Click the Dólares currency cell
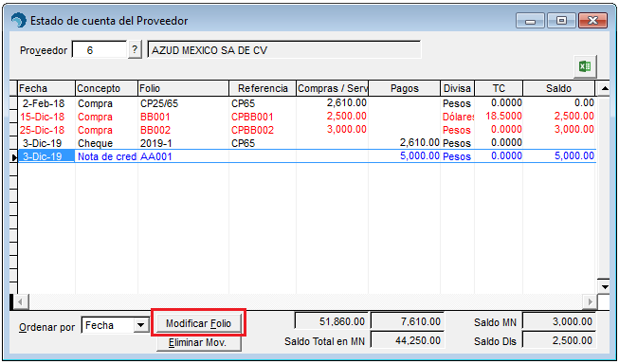Viewport: 619px width, 364px height. point(458,117)
